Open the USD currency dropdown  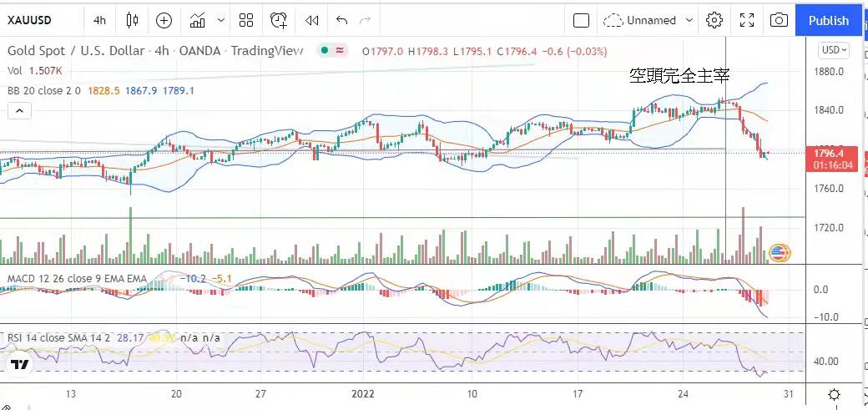pyautogui.click(x=834, y=50)
